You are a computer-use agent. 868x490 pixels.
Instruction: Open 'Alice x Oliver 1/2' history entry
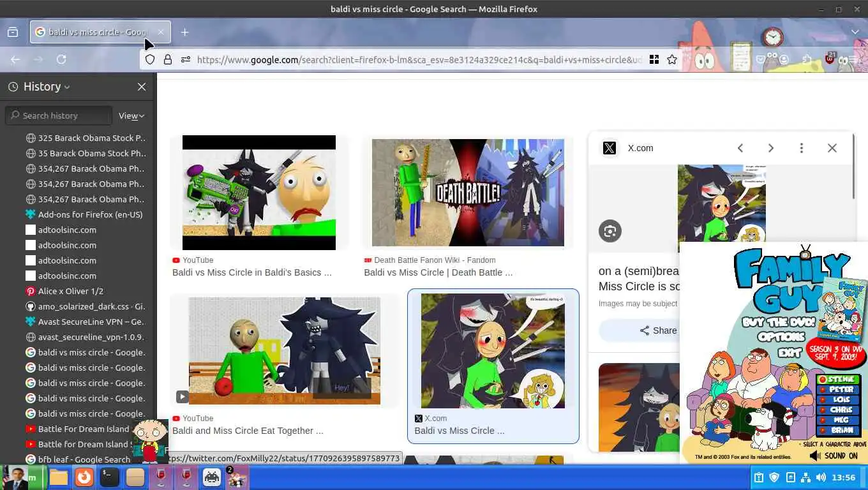click(64, 291)
